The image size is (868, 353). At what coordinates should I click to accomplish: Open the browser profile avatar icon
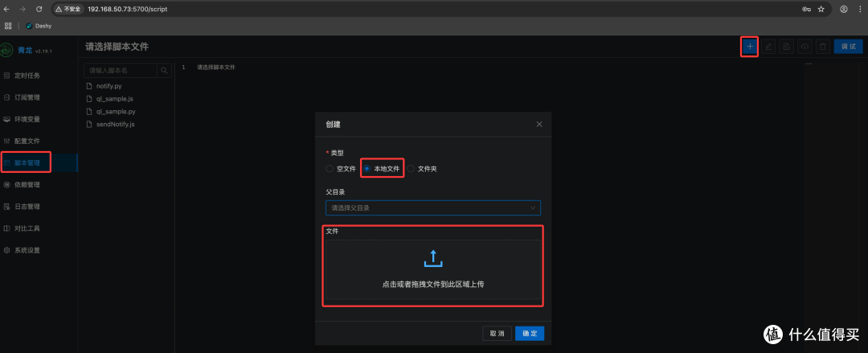click(844, 10)
